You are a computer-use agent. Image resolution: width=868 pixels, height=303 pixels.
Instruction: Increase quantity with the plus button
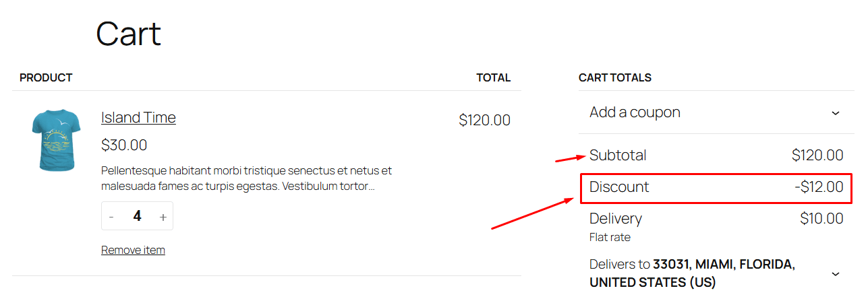point(163,217)
